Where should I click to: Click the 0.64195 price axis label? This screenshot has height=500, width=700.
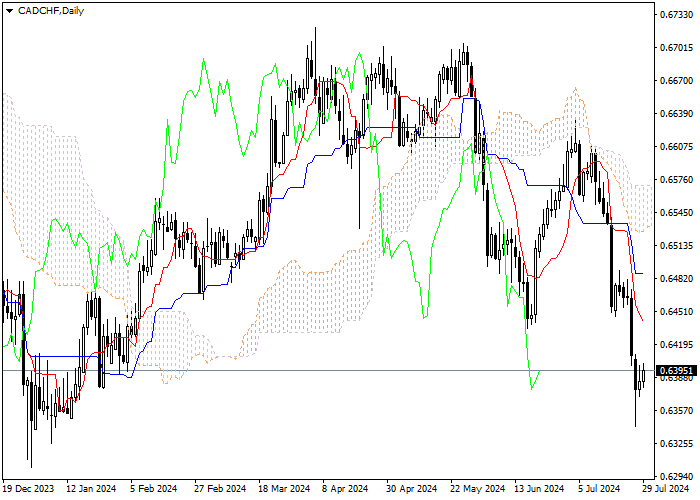677,345
